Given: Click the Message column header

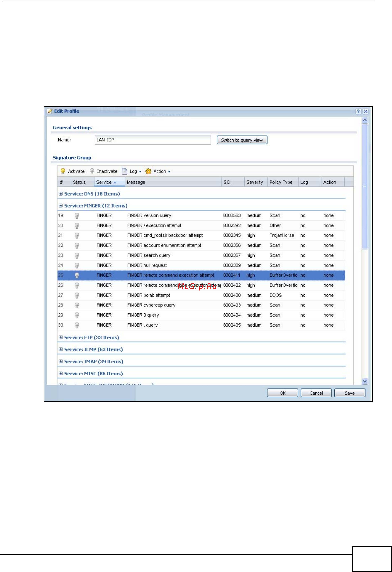Looking at the screenshot, I should 173,182.
